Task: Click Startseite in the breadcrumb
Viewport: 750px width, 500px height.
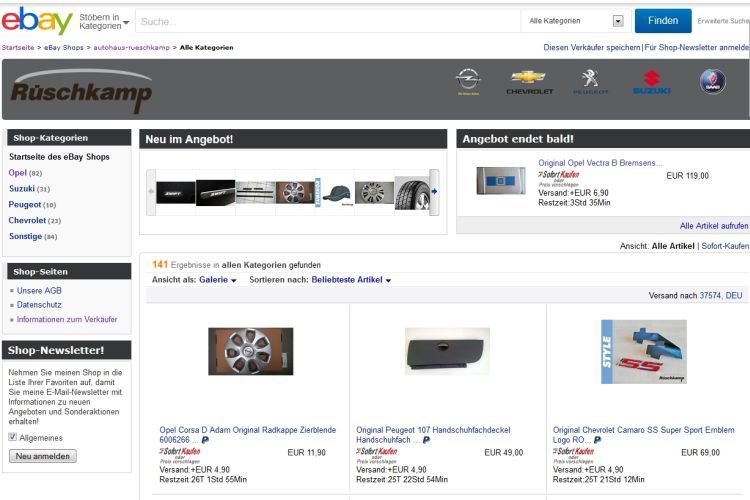Action: 18,47
